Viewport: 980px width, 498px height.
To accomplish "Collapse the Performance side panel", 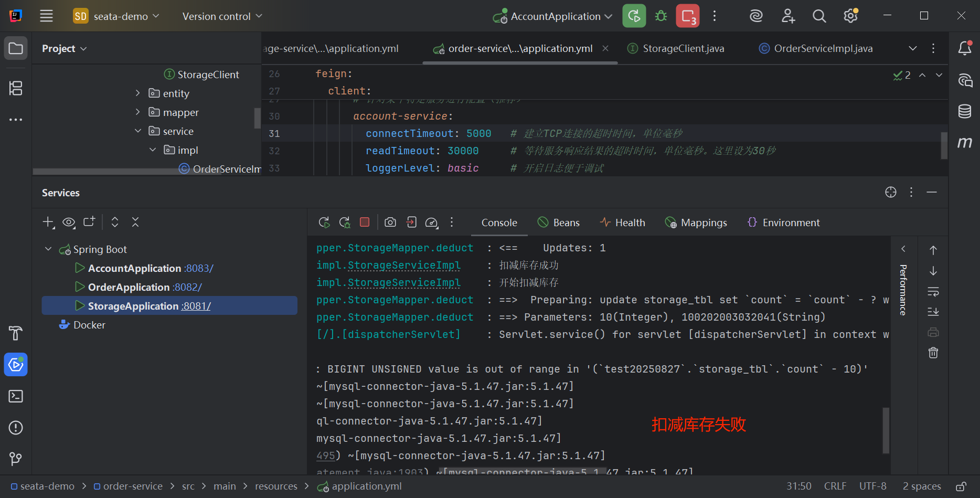I will tap(903, 249).
